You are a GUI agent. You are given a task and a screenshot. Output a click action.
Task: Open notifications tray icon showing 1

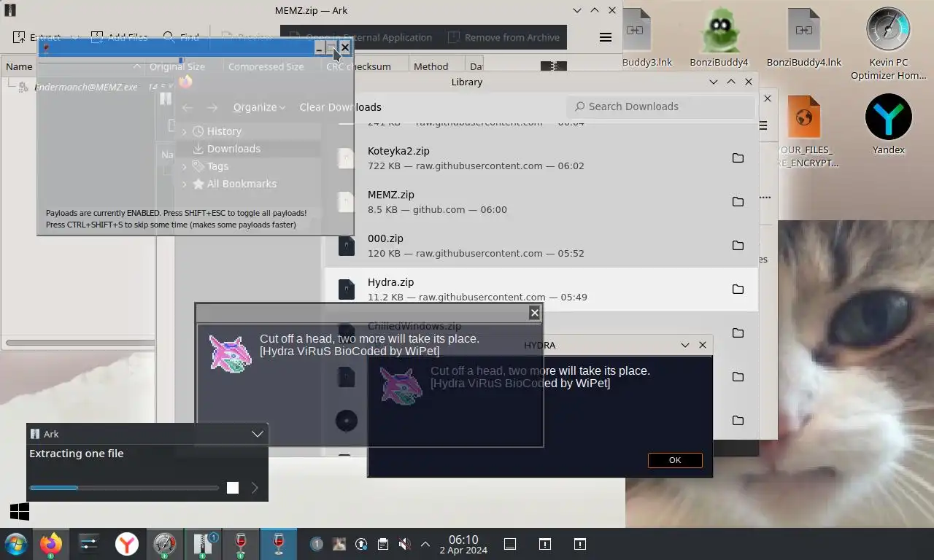tap(317, 544)
